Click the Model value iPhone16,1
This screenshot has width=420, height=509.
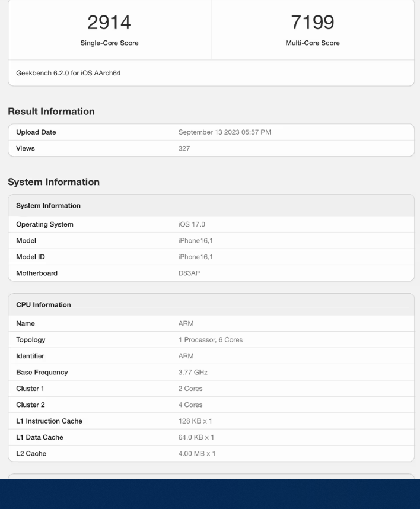195,241
